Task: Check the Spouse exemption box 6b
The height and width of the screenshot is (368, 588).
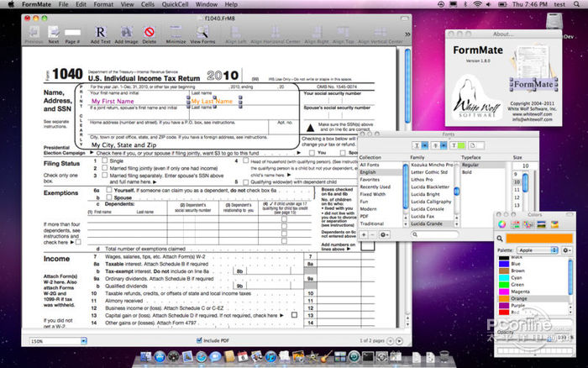Action: click(108, 197)
